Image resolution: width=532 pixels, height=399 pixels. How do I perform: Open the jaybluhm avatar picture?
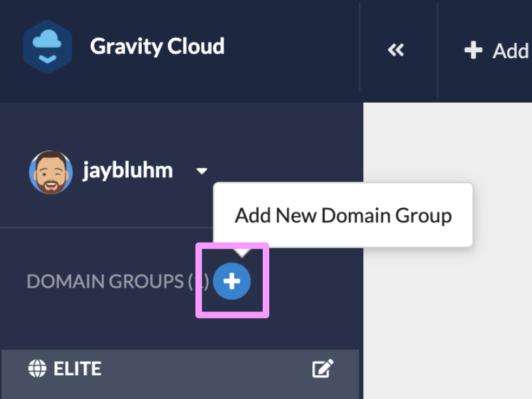coord(51,172)
